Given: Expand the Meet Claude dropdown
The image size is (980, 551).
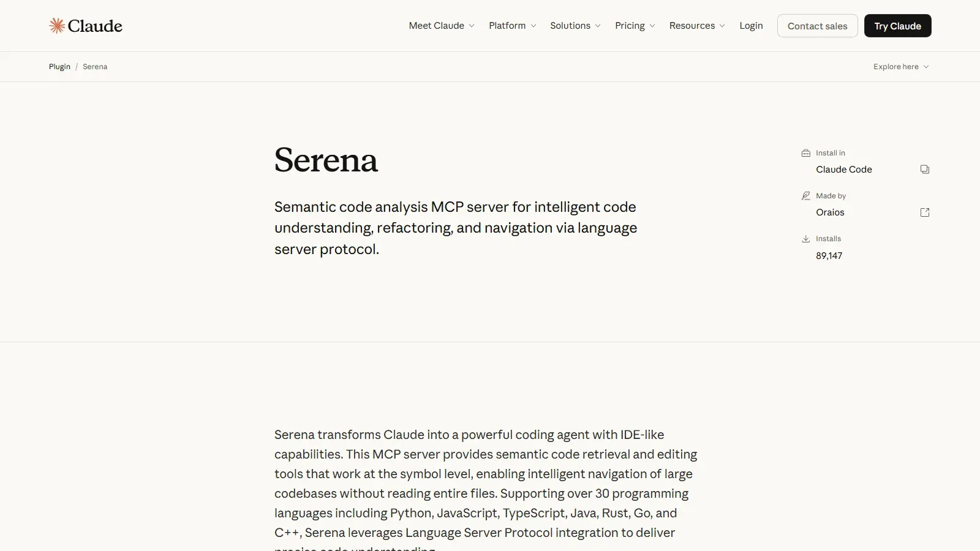Looking at the screenshot, I should tap(442, 26).
